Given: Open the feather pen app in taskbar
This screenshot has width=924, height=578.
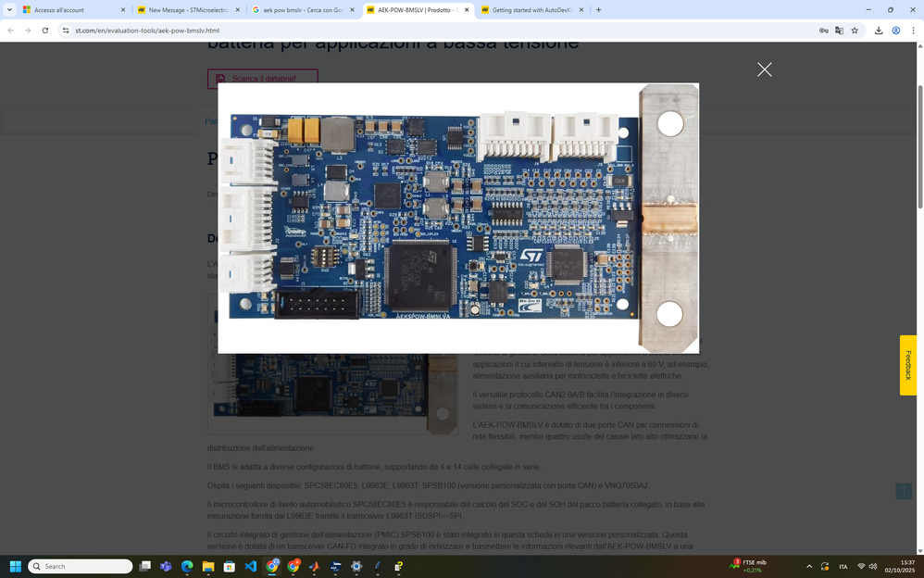Looking at the screenshot, I should [377, 566].
